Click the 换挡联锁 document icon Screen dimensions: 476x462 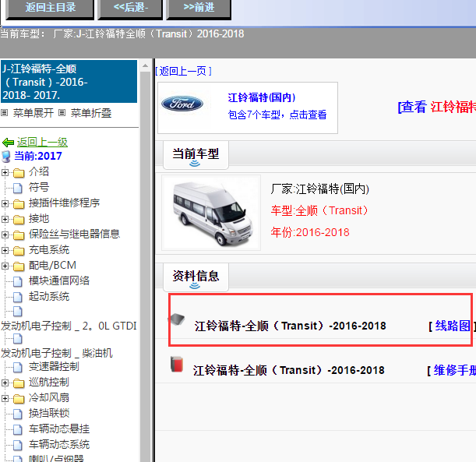[18, 414]
